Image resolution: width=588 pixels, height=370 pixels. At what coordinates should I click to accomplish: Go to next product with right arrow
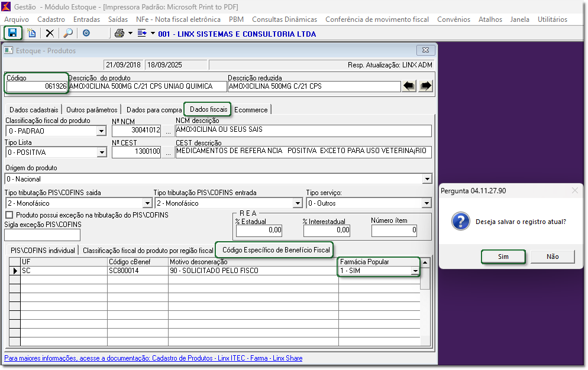pyautogui.click(x=425, y=86)
